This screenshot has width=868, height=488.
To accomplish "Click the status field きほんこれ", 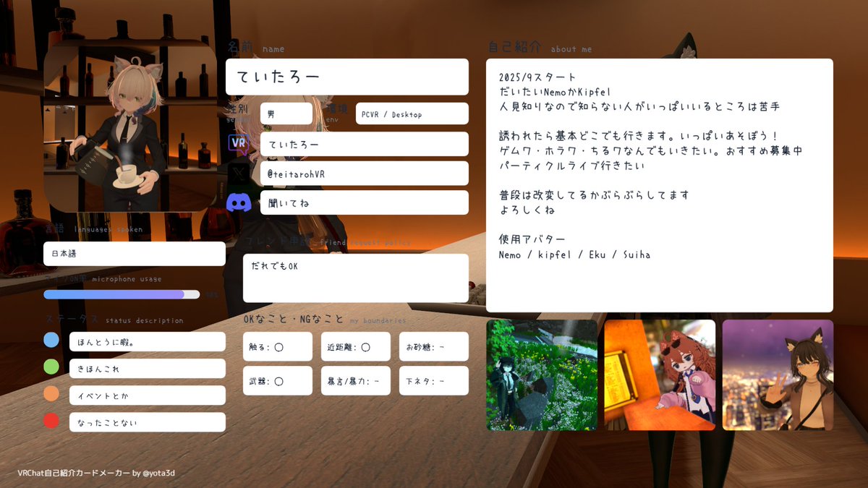I will 148,369.
